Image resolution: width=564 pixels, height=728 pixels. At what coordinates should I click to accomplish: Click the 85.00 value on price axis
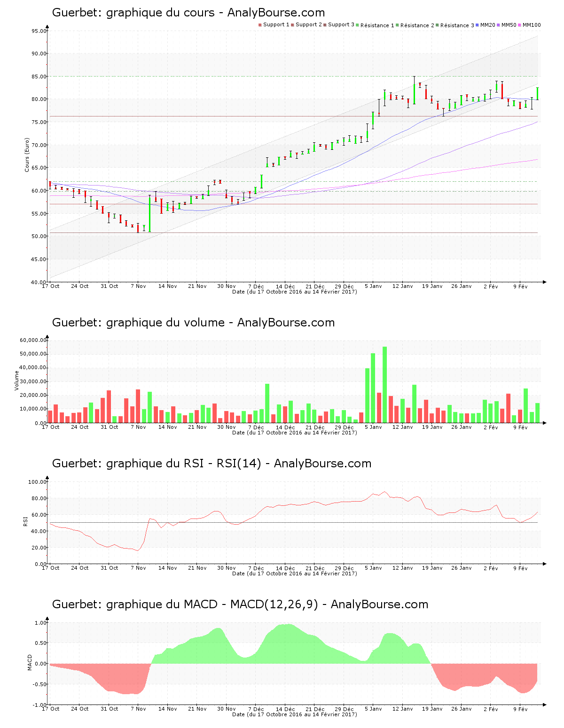coord(39,77)
